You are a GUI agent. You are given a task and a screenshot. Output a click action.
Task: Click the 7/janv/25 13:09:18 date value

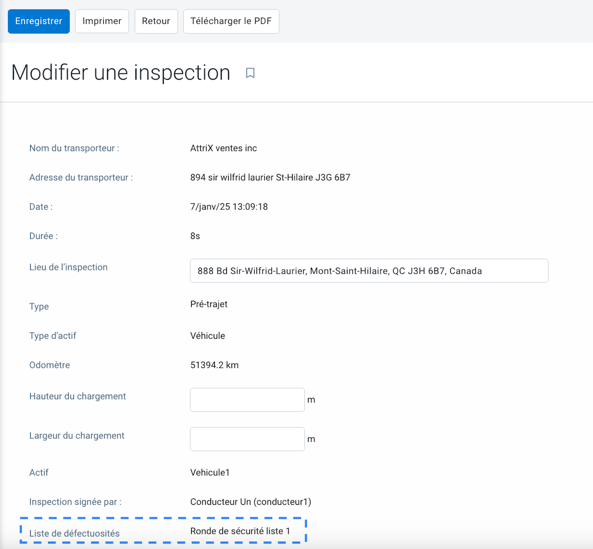pyautogui.click(x=229, y=207)
